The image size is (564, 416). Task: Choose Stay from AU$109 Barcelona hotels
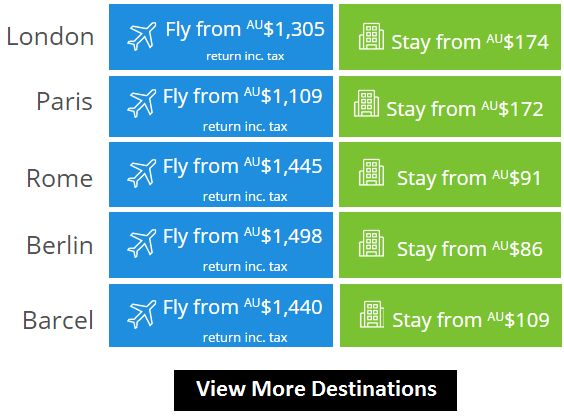(x=451, y=315)
